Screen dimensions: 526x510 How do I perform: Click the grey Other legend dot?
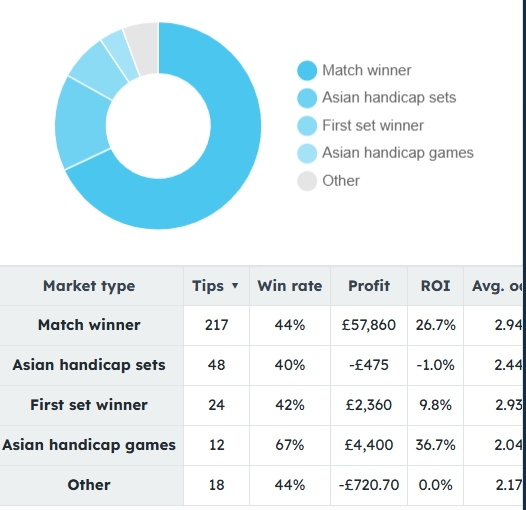point(307,181)
